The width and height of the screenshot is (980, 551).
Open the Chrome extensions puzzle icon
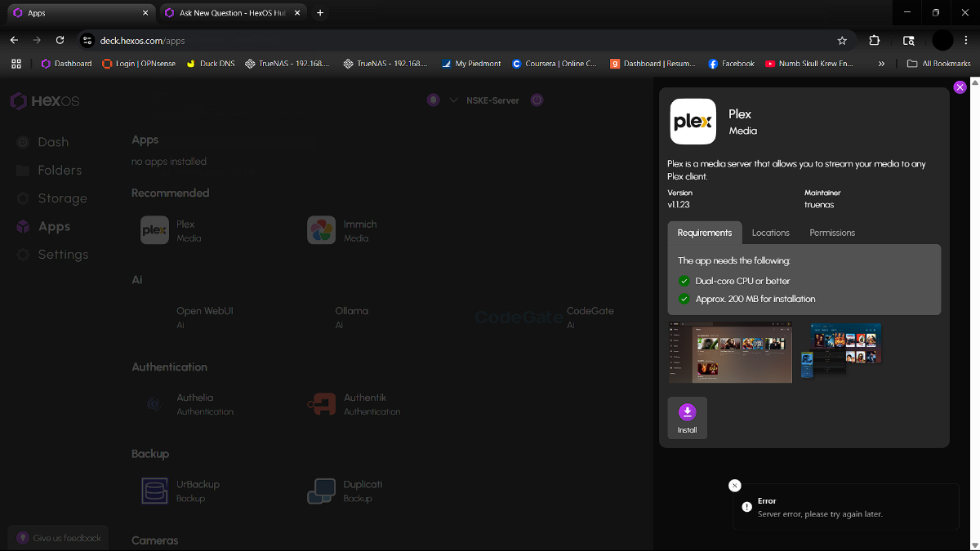(x=874, y=40)
